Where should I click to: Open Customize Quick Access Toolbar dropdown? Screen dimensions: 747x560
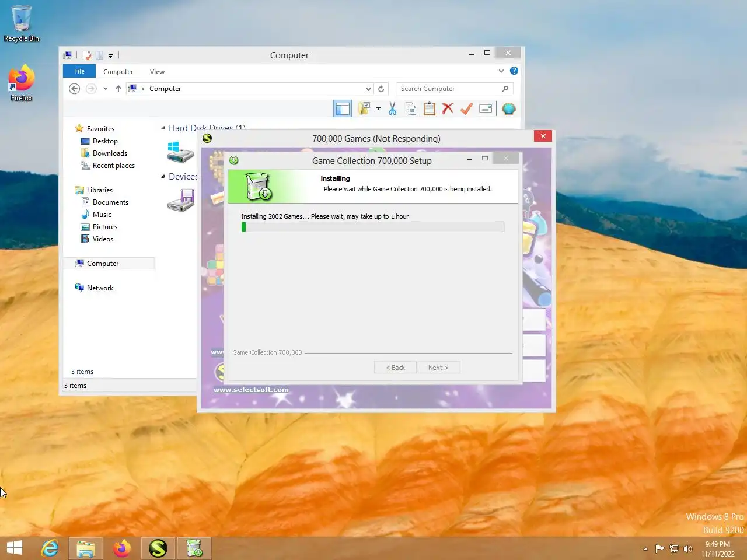[x=110, y=56]
